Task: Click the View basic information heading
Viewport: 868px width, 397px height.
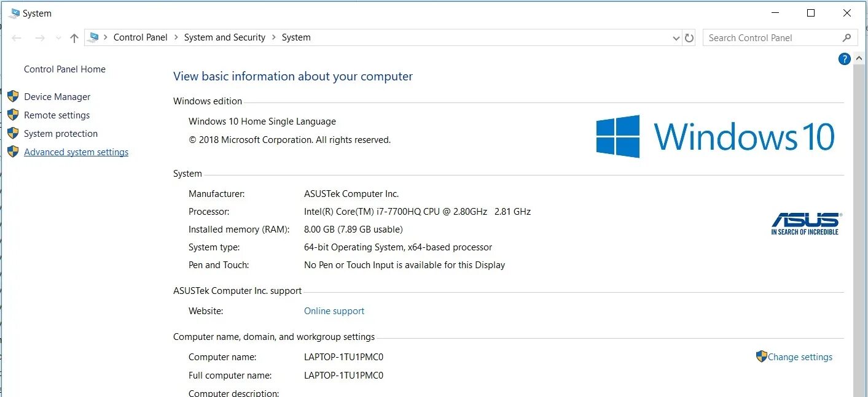Action: tap(293, 77)
